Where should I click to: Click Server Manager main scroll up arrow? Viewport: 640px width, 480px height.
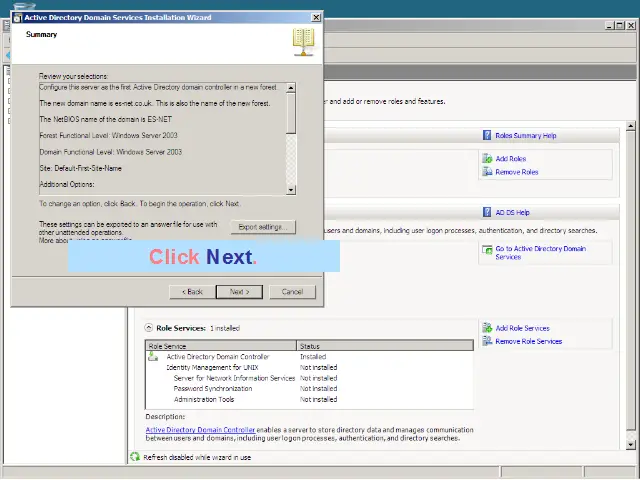pyautogui.click(x=631, y=126)
